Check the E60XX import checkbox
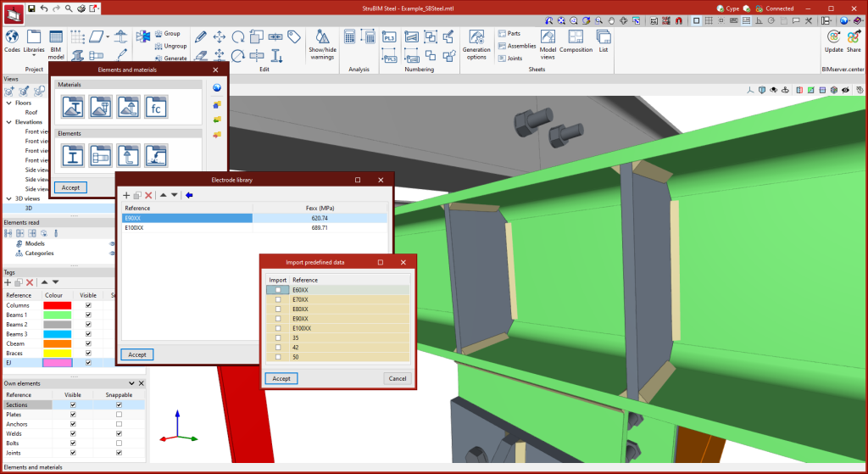868x474 pixels. 278,290
